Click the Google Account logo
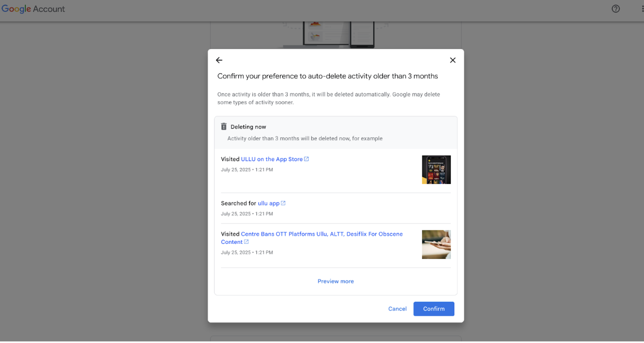The width and height of the screenshot is (644, 343). [33, 9]
